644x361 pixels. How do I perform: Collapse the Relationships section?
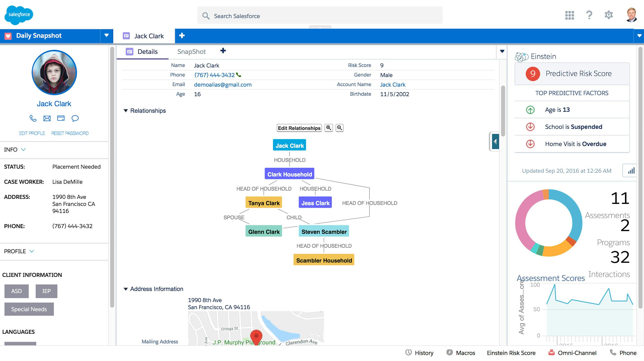coord(126,111)
